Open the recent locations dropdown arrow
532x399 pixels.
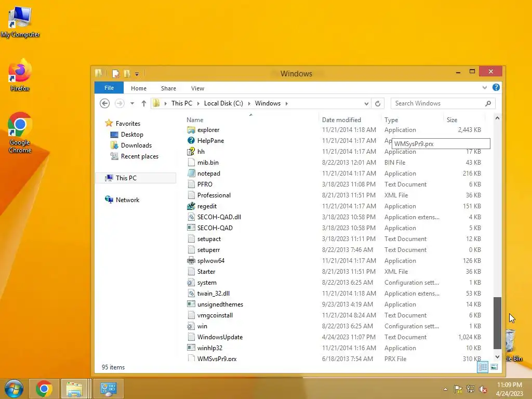click(x=132, y=103)
